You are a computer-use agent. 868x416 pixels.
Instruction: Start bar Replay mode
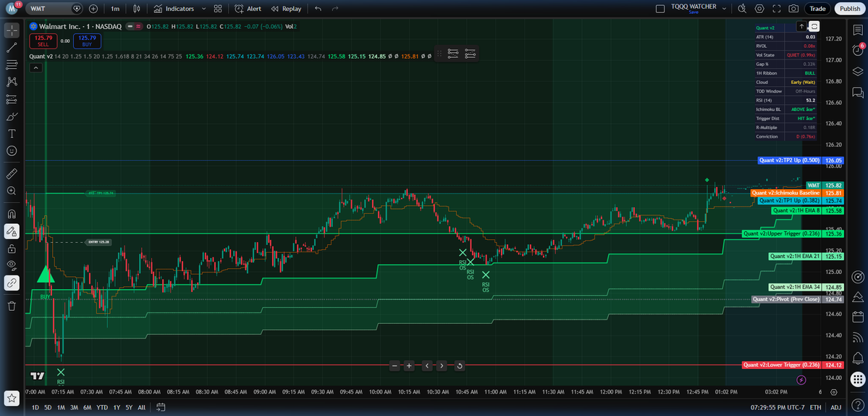(x=286, y=9)
